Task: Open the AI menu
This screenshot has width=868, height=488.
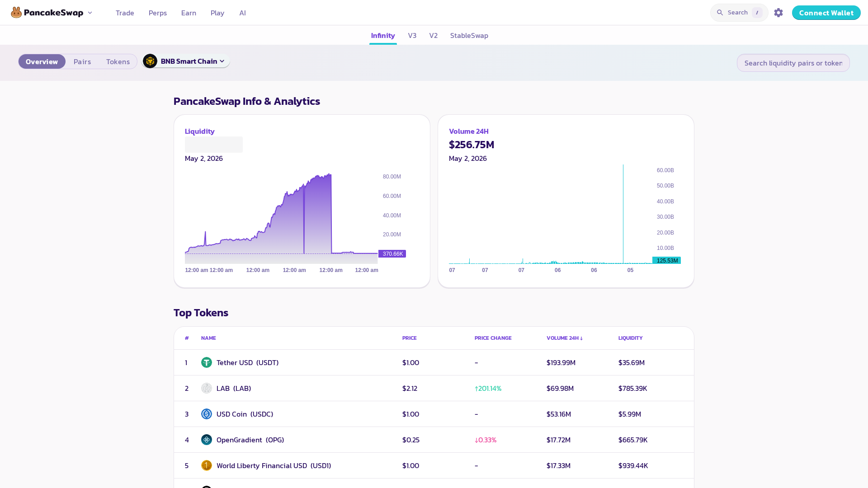Action: point(243,13)
